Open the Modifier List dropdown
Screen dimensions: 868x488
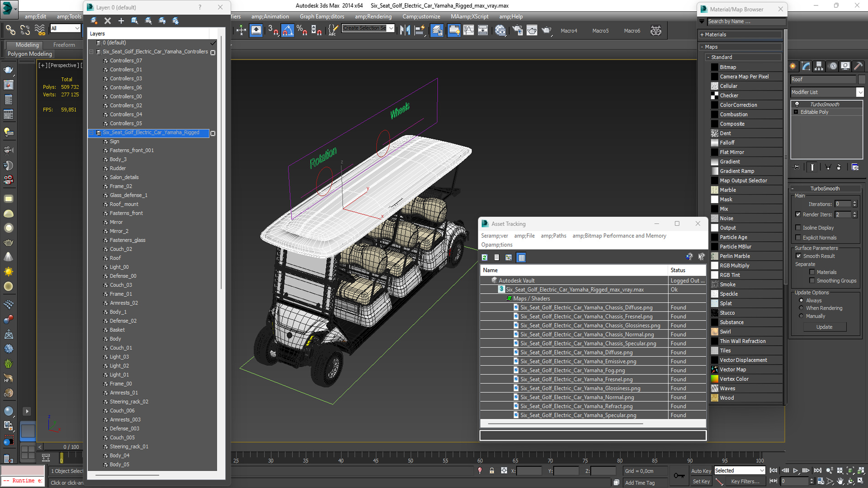click(860, 92)
